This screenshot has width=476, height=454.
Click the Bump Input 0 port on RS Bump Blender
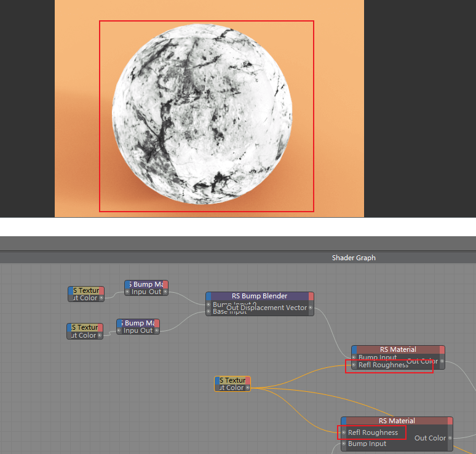tap(208, 305)
